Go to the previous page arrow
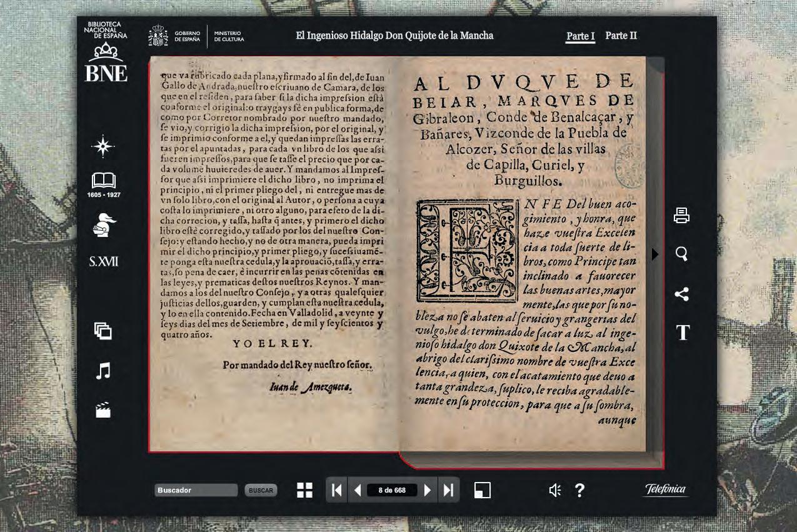 358,490
